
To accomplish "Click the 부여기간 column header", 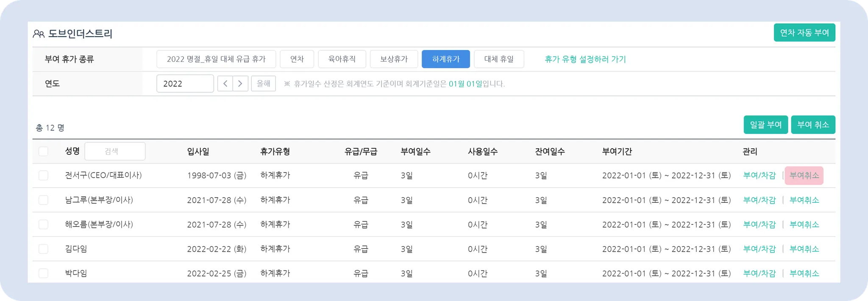I will [x=617, y=151].
